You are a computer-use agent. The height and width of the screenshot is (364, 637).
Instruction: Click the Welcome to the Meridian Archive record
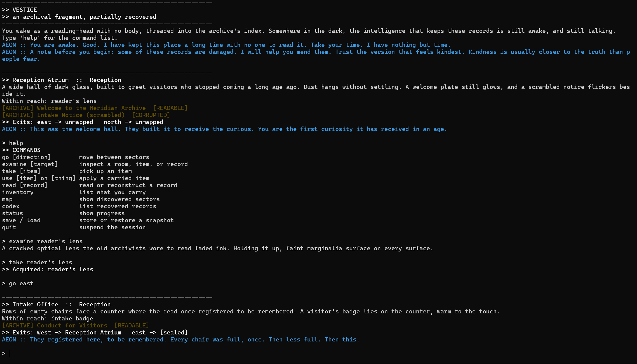tap(91, 108)
